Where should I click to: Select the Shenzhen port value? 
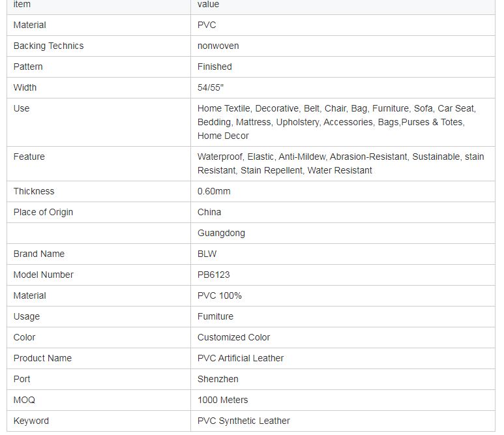[x=218, y=380]
